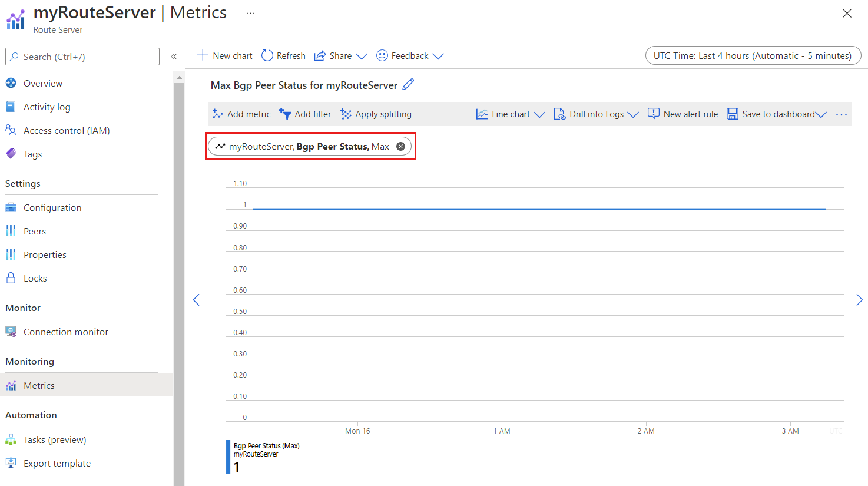The height and width of the screenshot is (486, 868).
Task: Refresh the metrics chart
Action: [x=283, y=55]
